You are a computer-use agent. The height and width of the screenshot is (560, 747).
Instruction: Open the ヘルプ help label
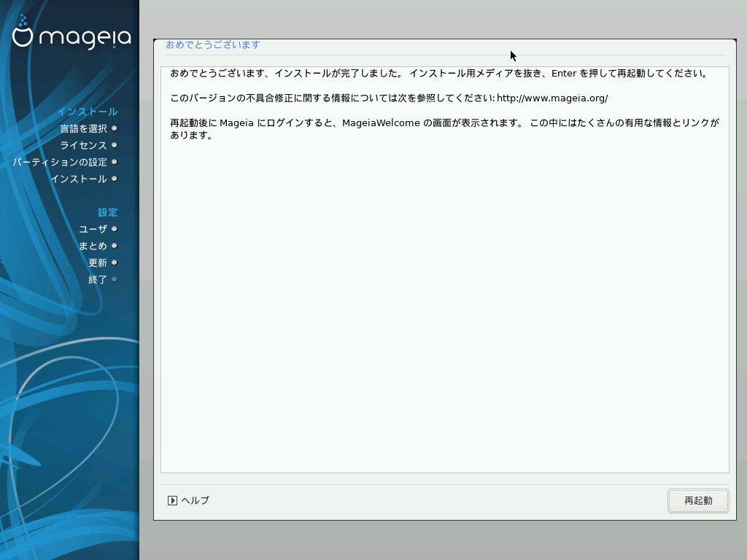[x=196, y=500]
